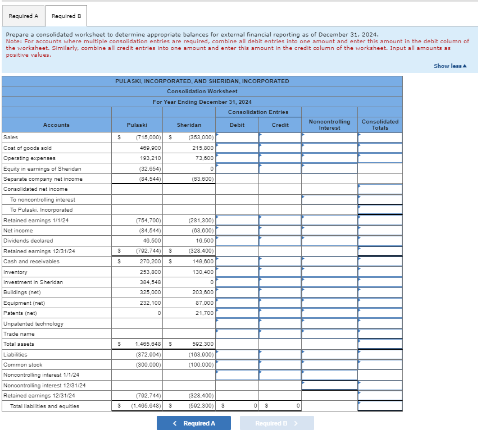Viewport: 504px width, 430px height.
Task: Click Equity in earnings of Sheridan credit cell
Action: 280,168
